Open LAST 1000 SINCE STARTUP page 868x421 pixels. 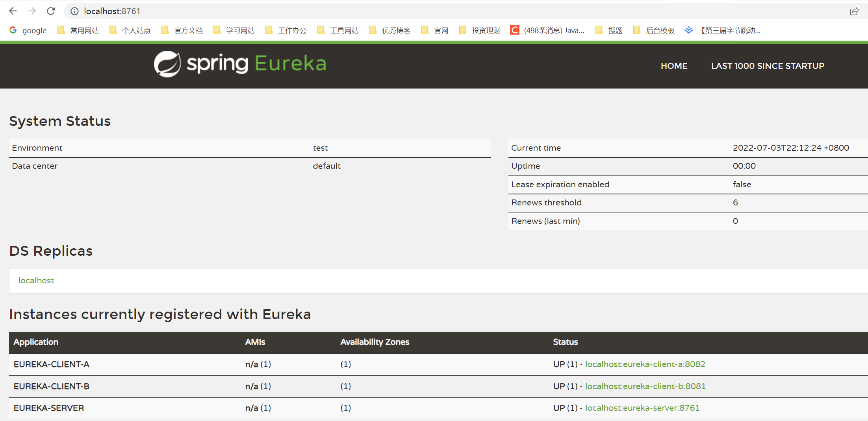[x=768, y=66]
